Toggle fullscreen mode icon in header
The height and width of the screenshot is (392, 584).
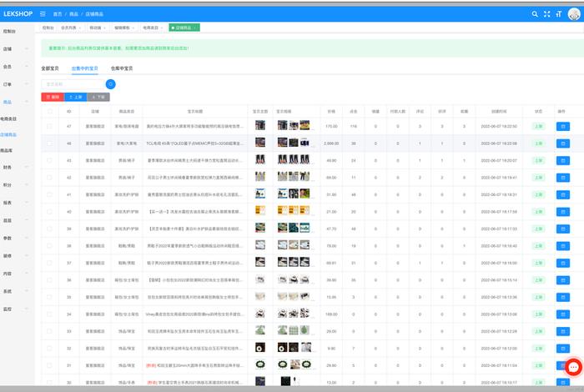tap(547, 14)
